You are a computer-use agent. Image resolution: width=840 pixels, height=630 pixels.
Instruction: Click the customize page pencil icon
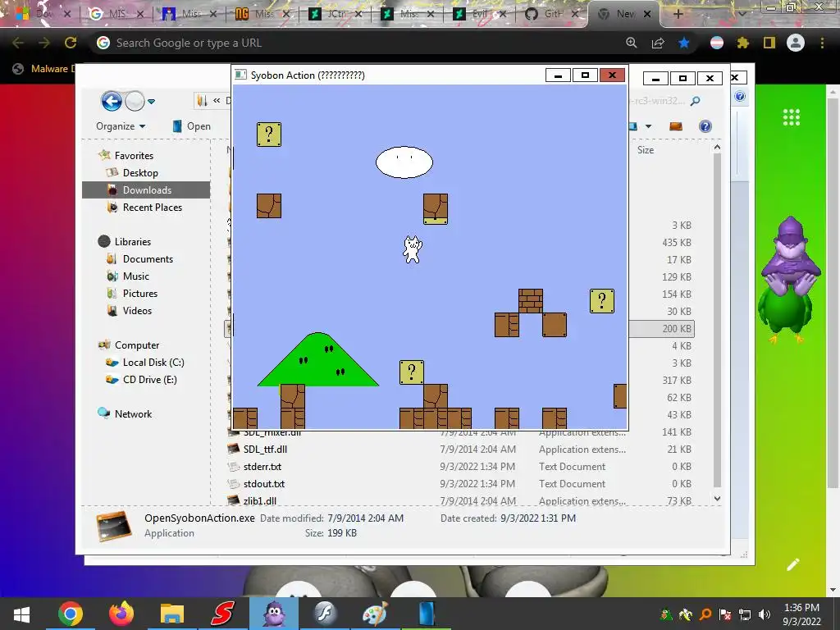click(x=793, y=564)
